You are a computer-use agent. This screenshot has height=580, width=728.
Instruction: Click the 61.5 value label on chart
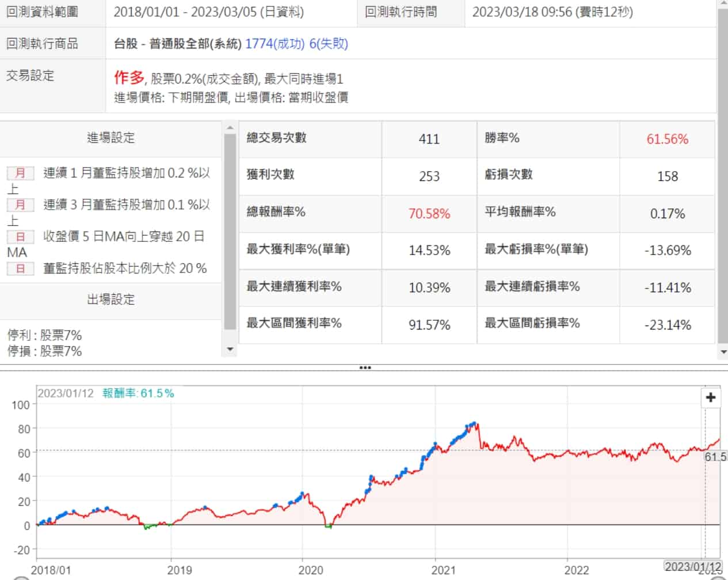(x=715, y=457)
